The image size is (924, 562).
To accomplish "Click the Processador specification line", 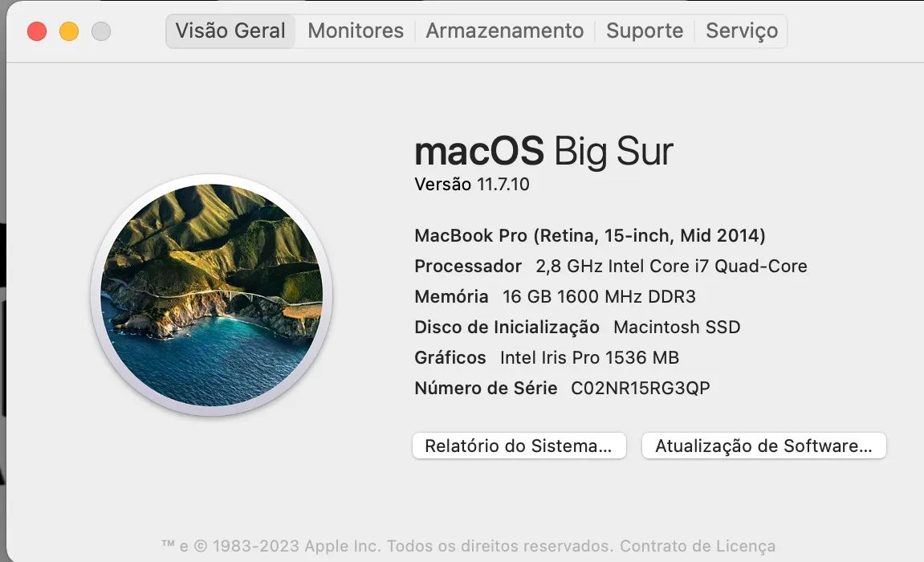I will [x=611, y=266].
